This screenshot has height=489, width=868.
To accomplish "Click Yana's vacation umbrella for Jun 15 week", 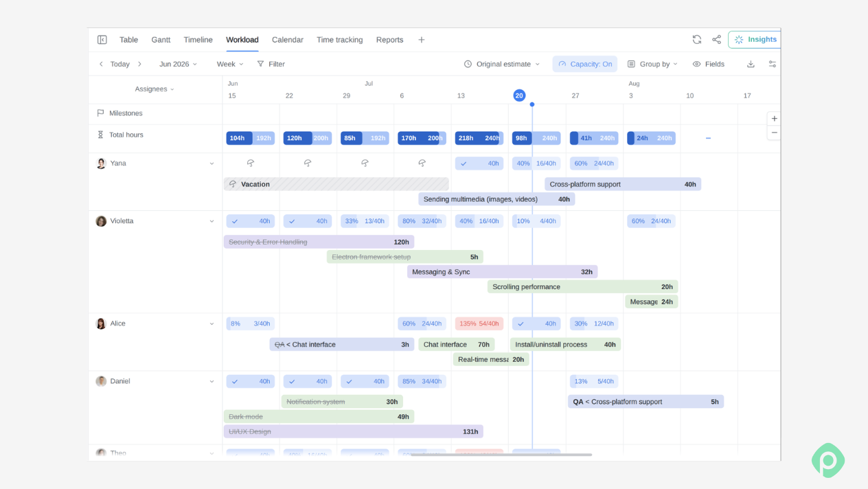I will click(x=251, y=163).
